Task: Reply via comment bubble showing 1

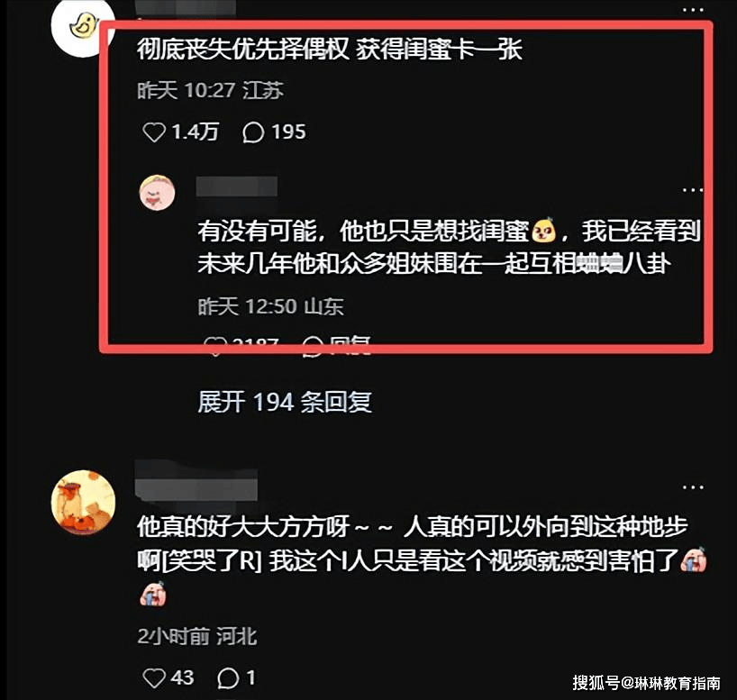Action: [x=228, y=677]
